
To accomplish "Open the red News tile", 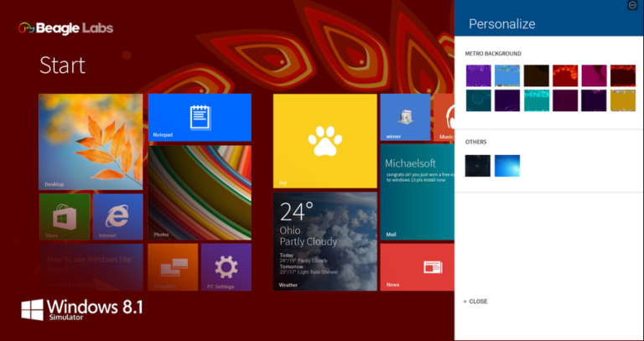I will 418,267.
